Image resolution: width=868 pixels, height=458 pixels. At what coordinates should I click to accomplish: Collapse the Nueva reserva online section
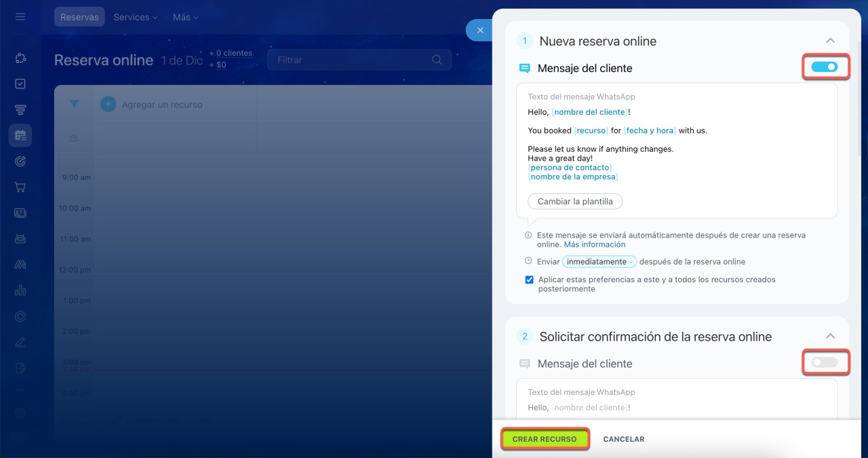click(x=830, y=41)
